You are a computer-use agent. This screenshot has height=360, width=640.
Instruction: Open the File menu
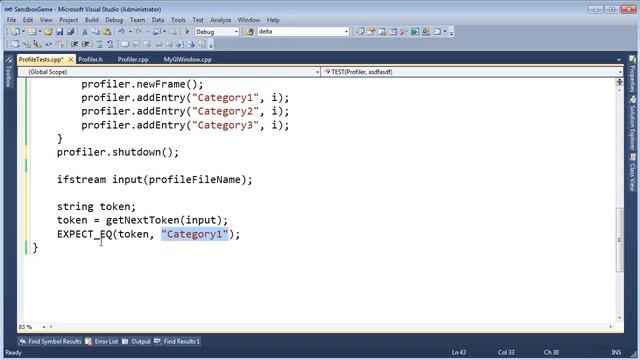coord(11,20)
